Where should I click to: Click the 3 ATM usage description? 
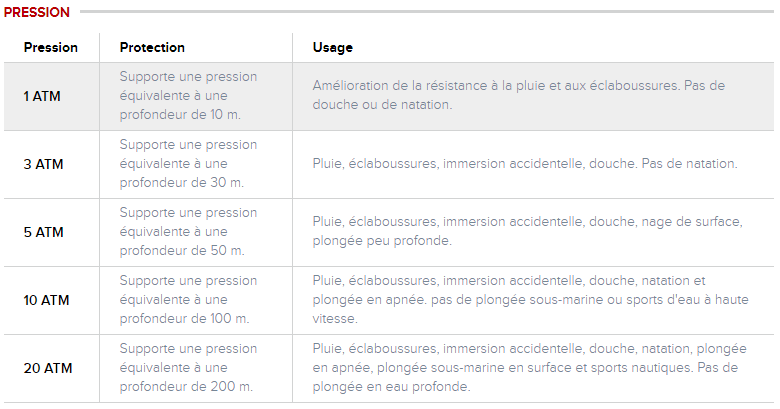524,163
